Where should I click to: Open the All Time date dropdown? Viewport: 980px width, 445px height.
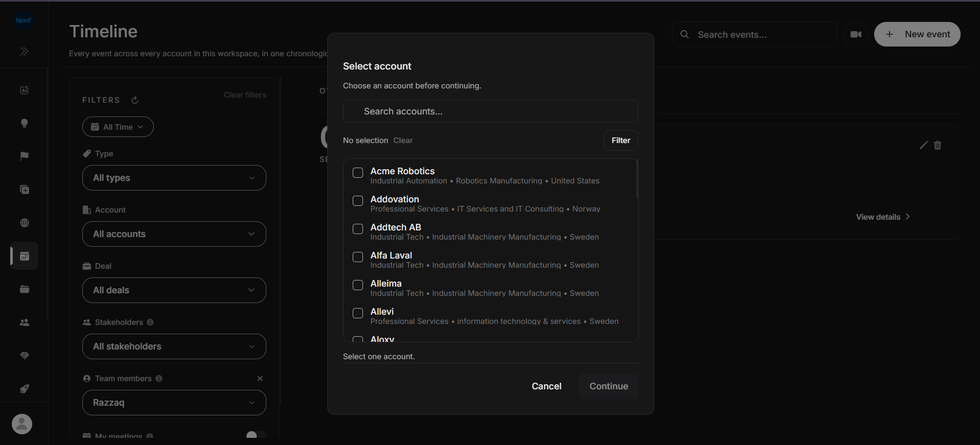(118, 127)
